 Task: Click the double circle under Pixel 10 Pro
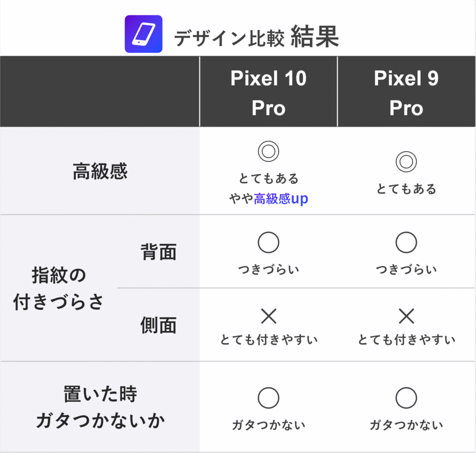pos(268,152)
